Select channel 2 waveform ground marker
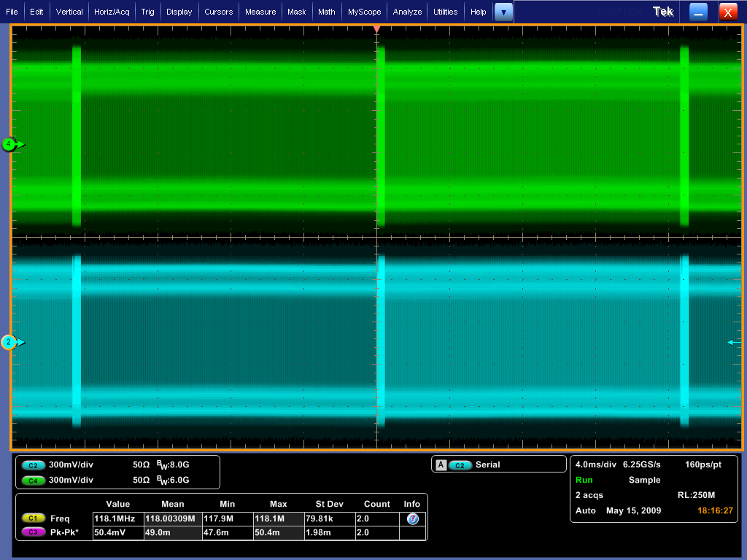 [x=9, y=342]
